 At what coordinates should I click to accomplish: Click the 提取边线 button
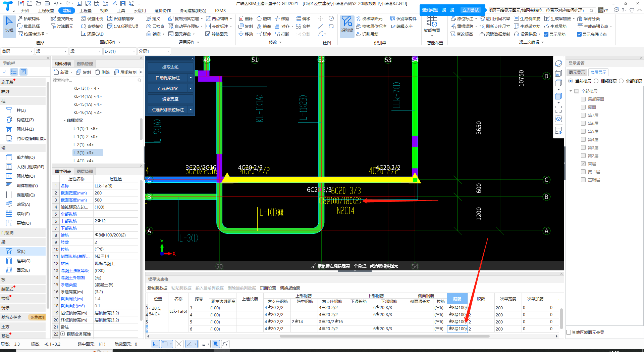(x=170, y=67)
